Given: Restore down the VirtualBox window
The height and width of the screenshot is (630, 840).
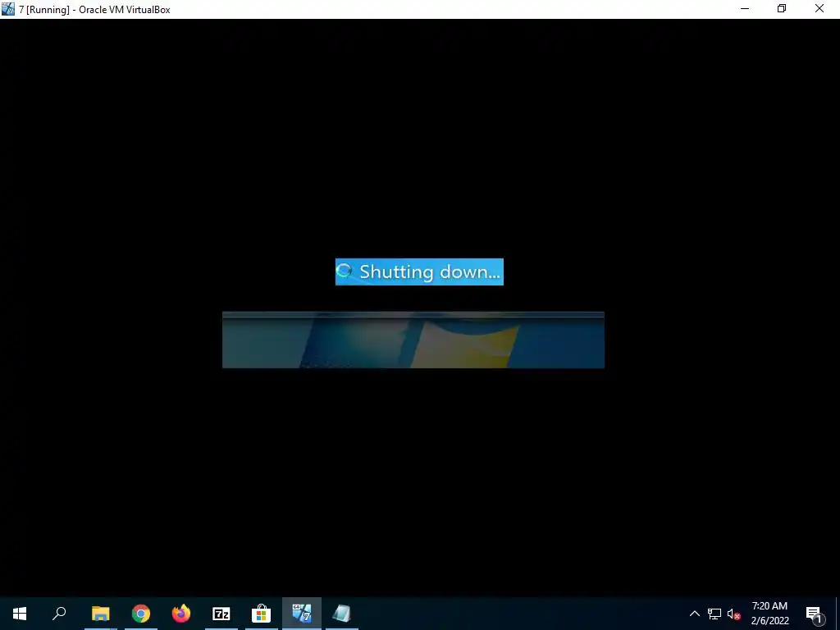Looking at the screenshot, I should [x=782, y=8].
